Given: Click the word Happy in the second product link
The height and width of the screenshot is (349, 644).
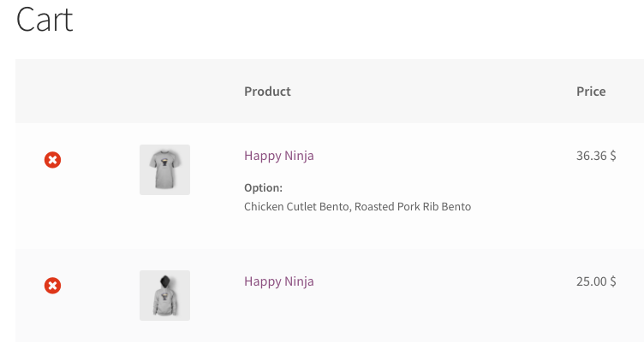Looking at the screenshot, I should (260, 281).
